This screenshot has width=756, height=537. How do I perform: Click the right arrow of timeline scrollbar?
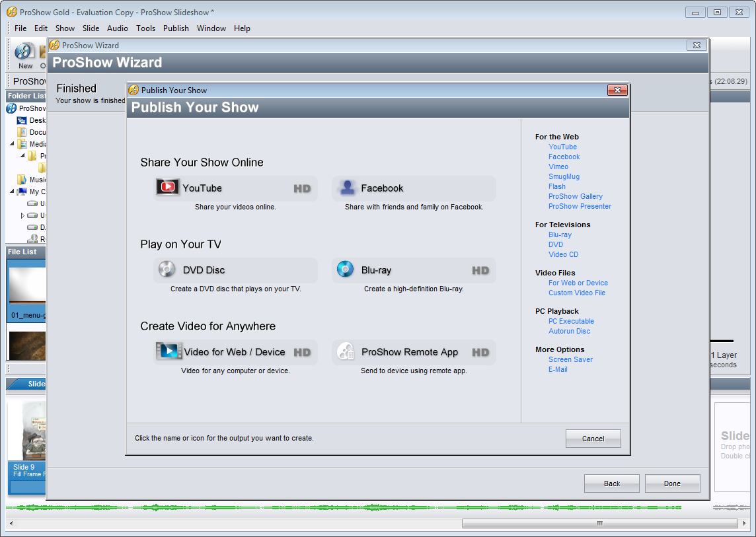pos(744,523)
